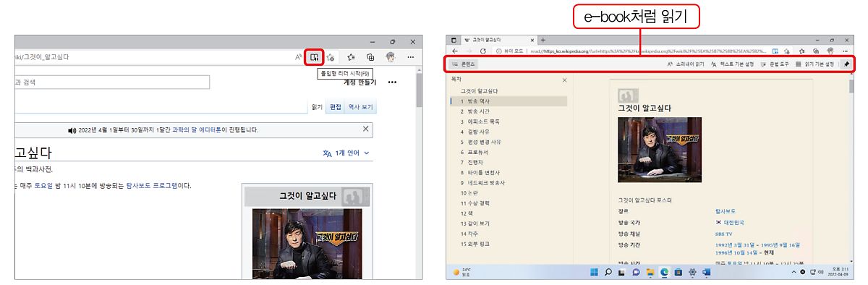Open 텍스트 기본 설정 in reader toolbar
868x285 pixels.
click(x=733, y=64)
